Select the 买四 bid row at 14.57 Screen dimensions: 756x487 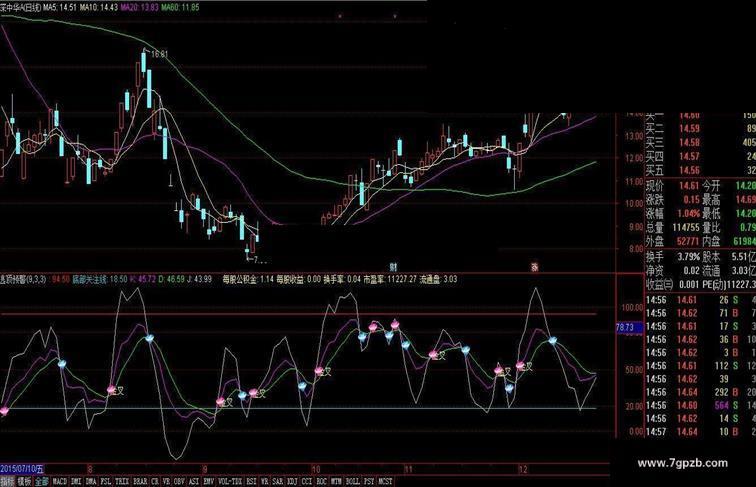tap(700, 157)
